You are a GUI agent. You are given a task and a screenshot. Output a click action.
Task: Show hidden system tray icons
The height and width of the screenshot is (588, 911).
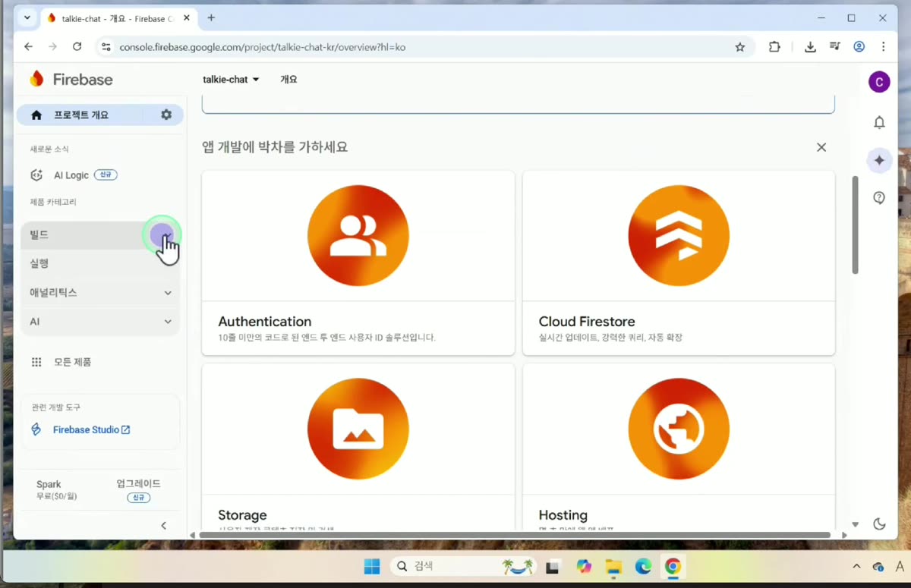click(856, 567)
